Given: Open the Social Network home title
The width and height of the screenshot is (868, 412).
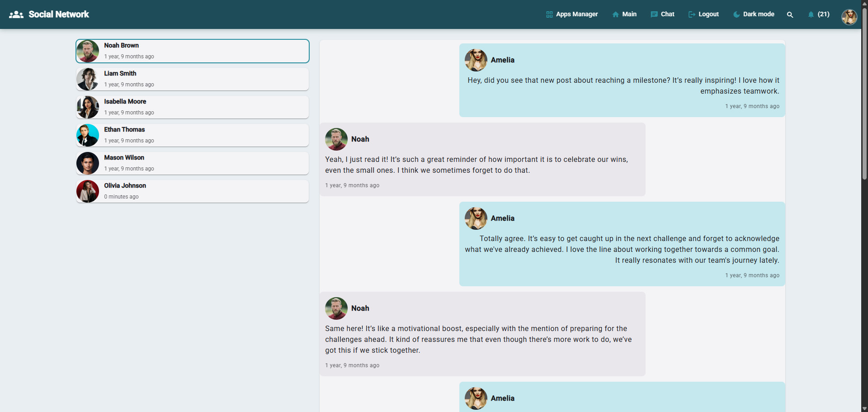Looking at the screenshot, I should 59,14.
